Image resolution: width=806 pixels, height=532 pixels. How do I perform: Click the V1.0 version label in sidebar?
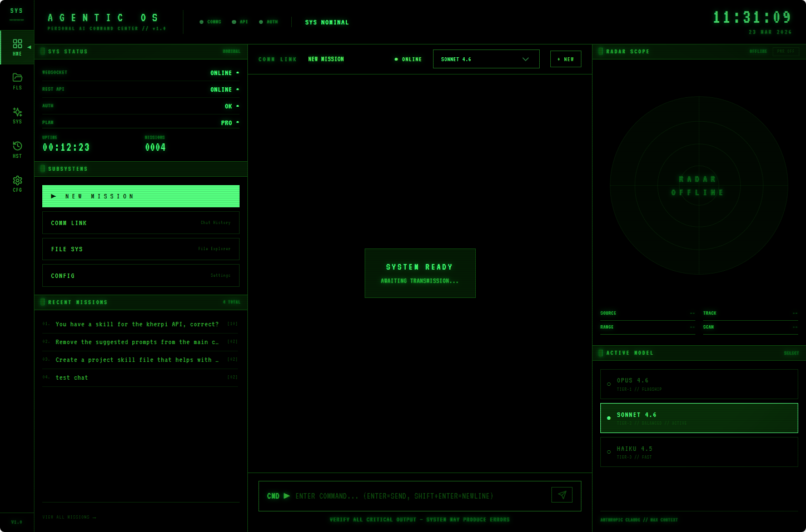point(17,522)
